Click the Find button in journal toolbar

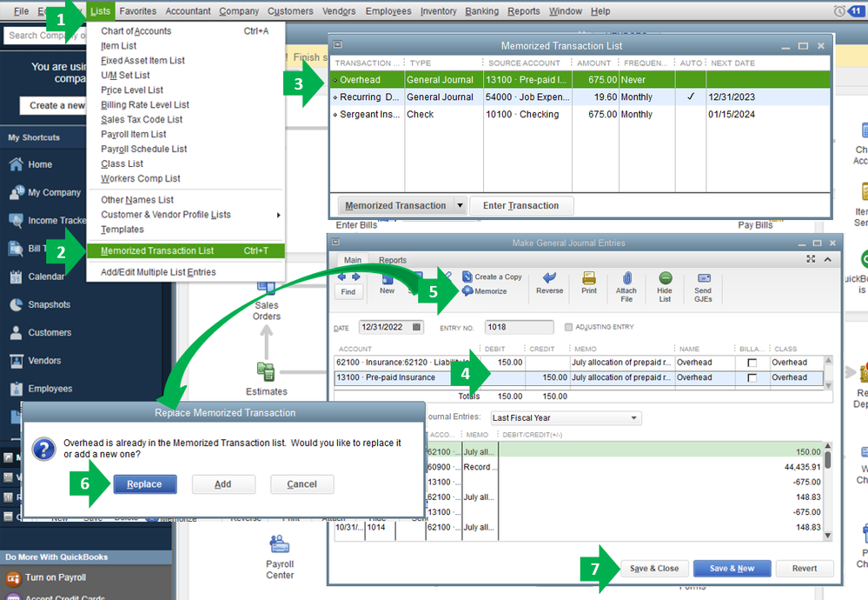point(348,292)
